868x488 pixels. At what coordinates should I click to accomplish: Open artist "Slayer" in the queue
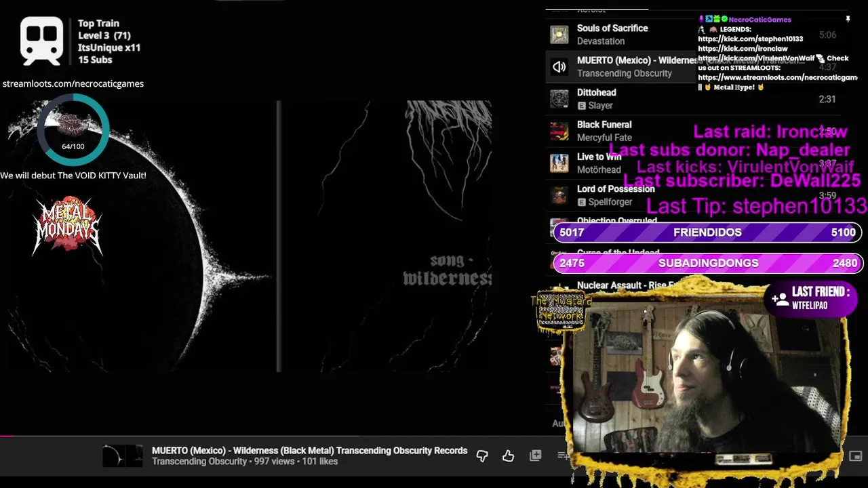(x=601, y=106)
